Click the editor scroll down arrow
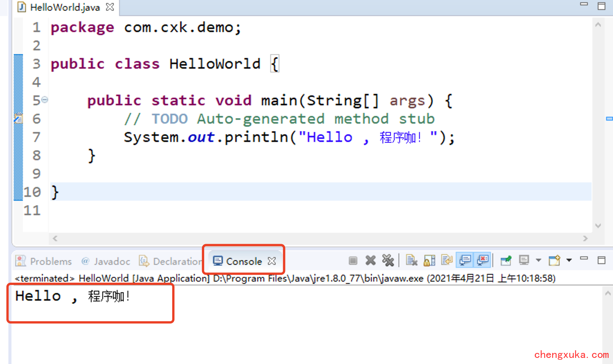The width and height of the screenshot is (613, 364). 598,225
